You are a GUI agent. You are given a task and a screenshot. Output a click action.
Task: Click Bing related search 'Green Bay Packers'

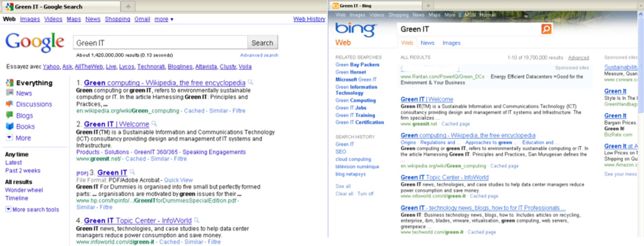tap(357, 65)
